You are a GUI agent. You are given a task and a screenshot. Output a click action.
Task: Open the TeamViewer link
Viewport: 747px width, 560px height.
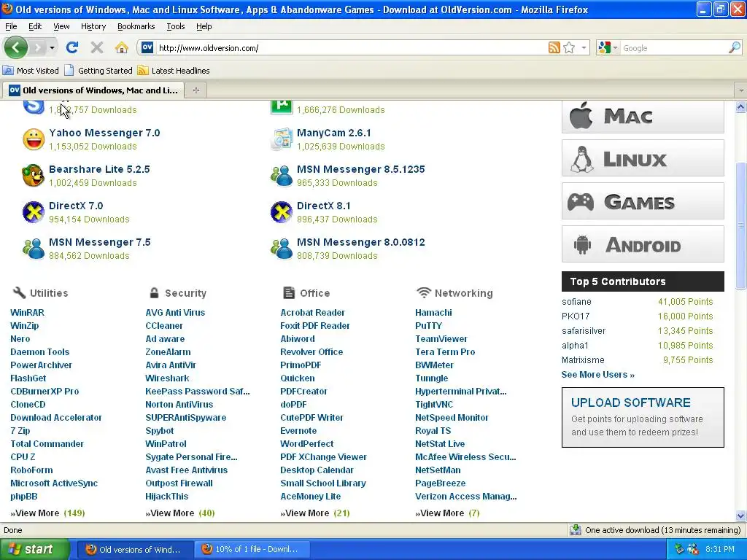[x=441, y=338]
